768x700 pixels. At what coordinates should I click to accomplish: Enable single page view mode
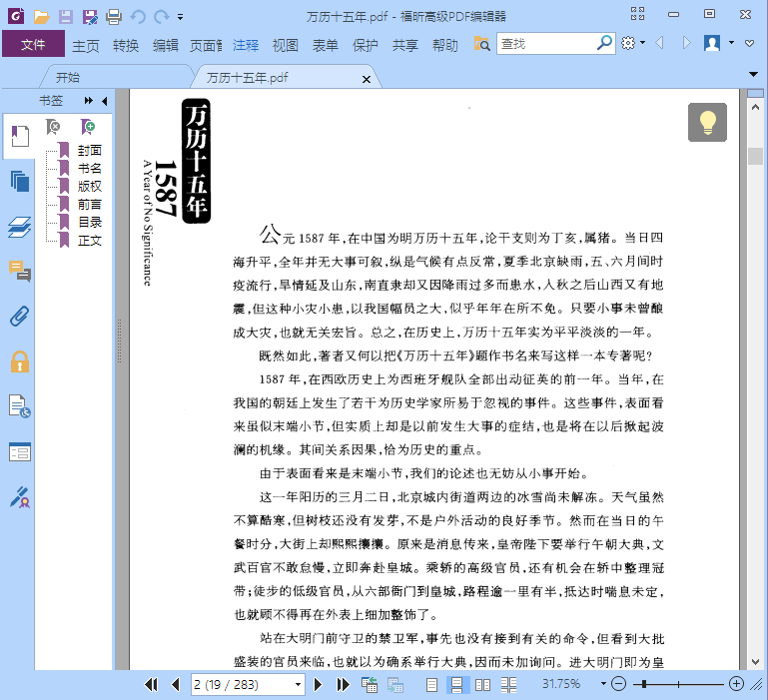[431, 684]
